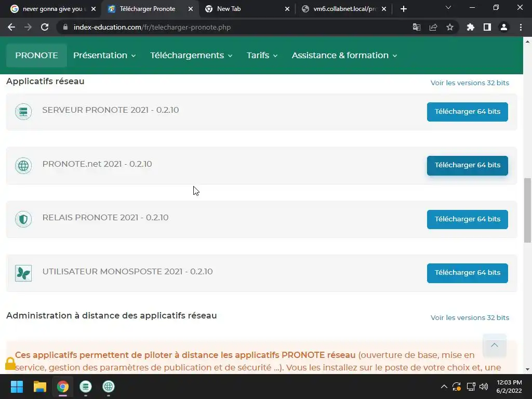532x399 pixels.
Task: Click the scroll-to-top arrow button
Action: tap(495, 345)
